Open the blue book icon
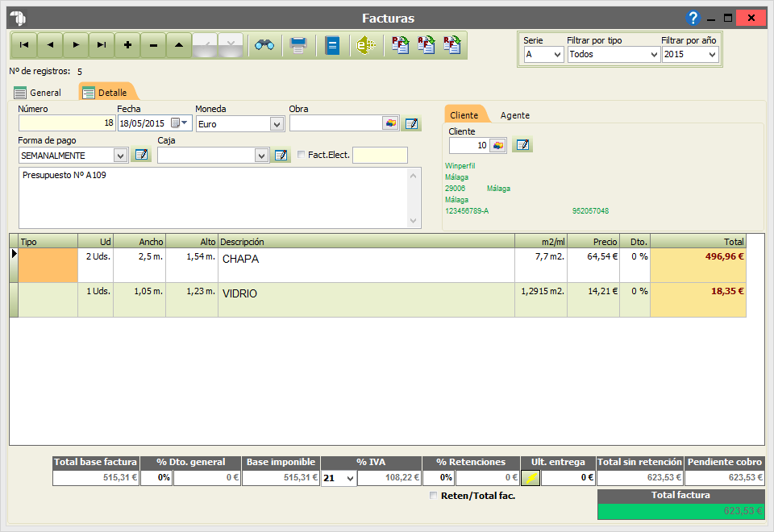774x532 pixels. pyautogui.click(x=332, y=45)
